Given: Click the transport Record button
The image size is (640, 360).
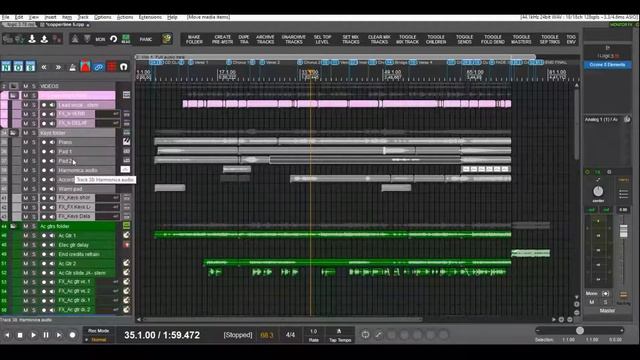Looking at the screenshot, I should coord(72,335).
